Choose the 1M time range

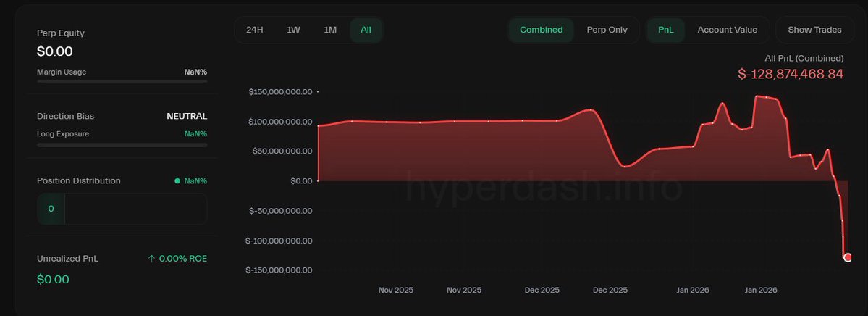(330, 30)
